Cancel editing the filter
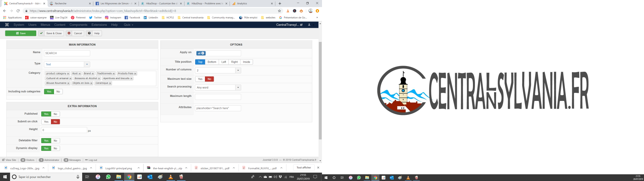 pos(74,33)
